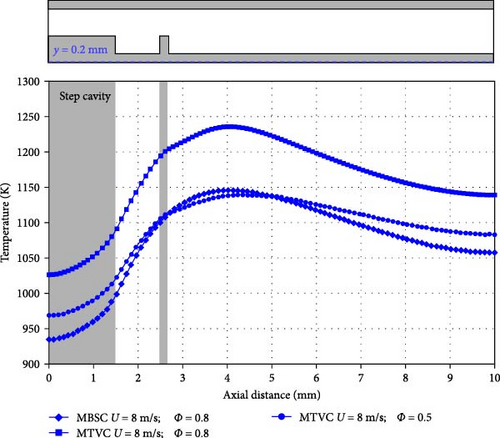Click the narrow gray bar in the plot
500x438 pixels.
[x=163, y=223]
